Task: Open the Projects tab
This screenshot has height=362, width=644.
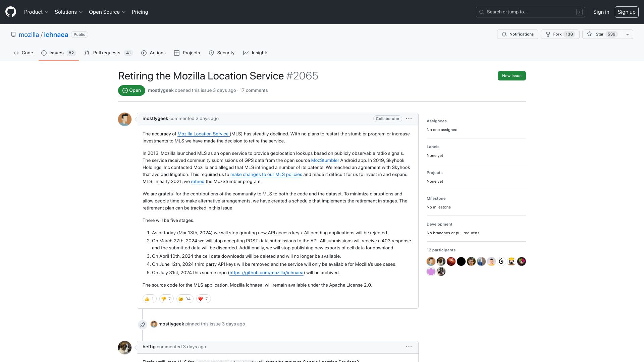Action: point(187,53)
